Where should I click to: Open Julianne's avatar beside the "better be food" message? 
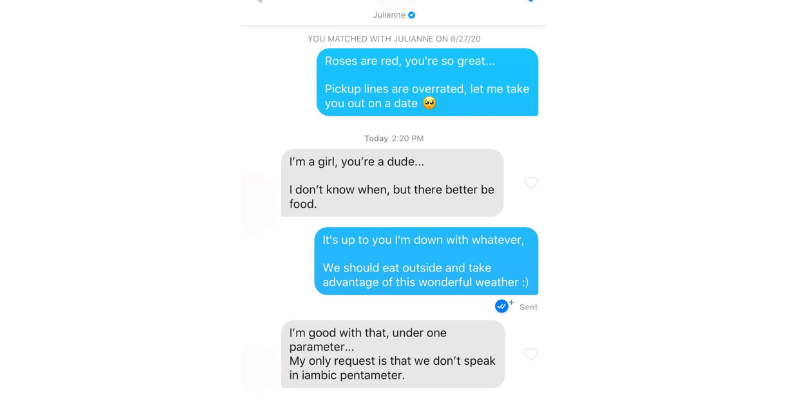pos(257,203)
